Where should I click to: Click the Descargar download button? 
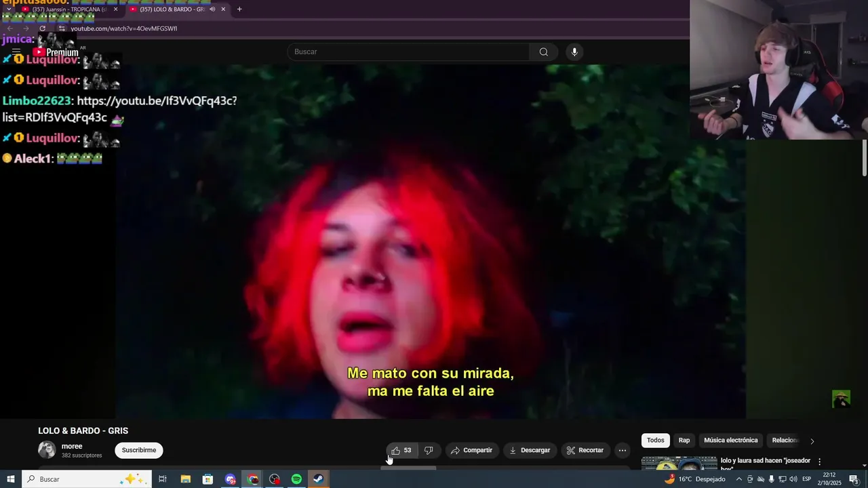[x=530, y=450]
